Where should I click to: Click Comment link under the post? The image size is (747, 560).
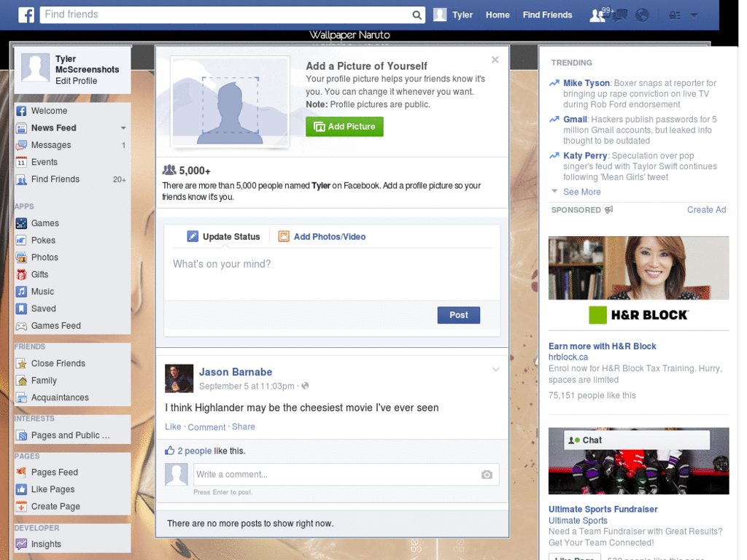[206, 427]
